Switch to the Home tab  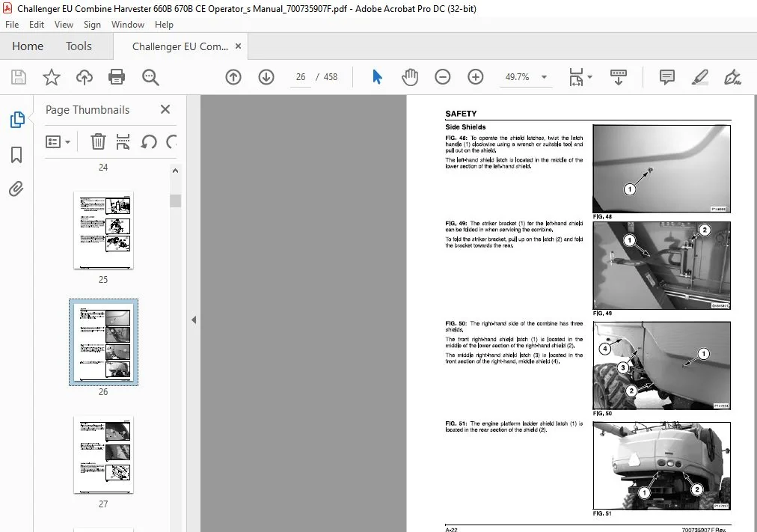point(28,46)
